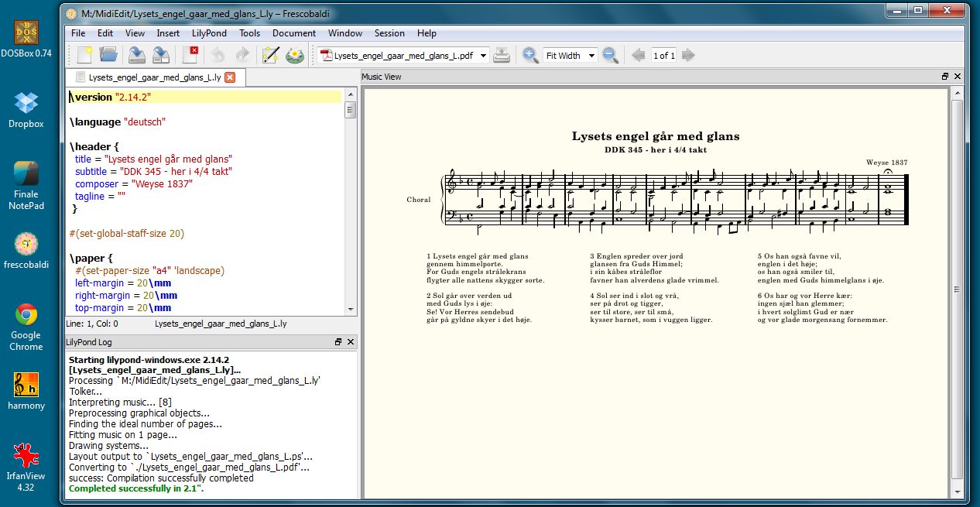Open the View menu
Image resolution: width=980 pixels, height=507 pixels.
coord(135,33)
